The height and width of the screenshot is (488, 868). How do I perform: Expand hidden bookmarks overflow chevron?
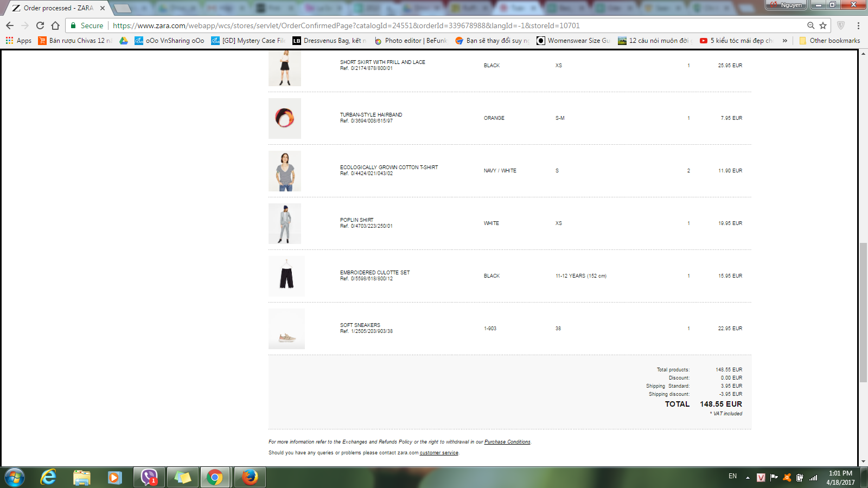[784, 41]
